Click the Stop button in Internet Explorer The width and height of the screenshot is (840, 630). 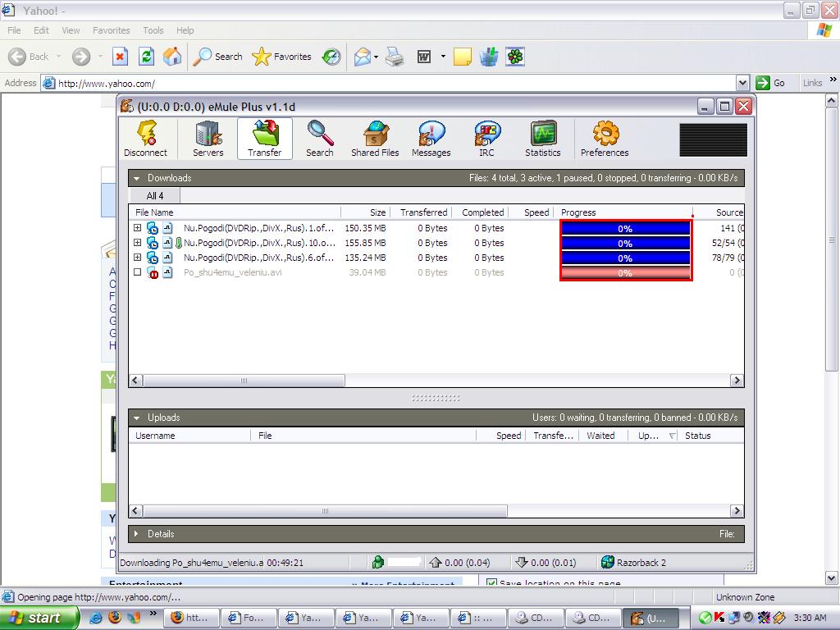click(120, 57)
